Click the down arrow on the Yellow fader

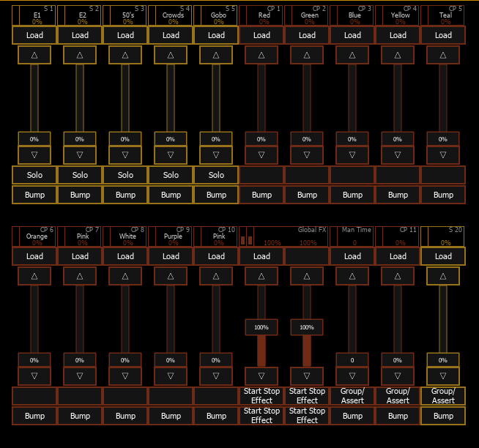coord(398,155)
